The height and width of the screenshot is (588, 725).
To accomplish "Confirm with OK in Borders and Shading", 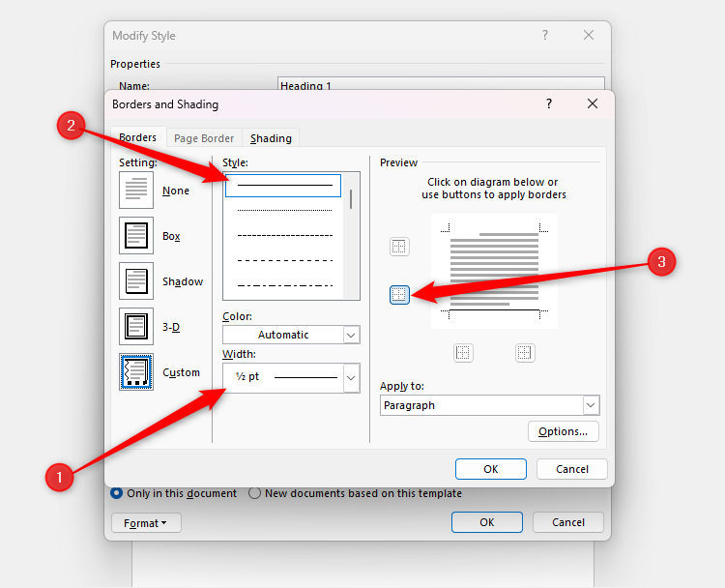I will coord(490,469).
